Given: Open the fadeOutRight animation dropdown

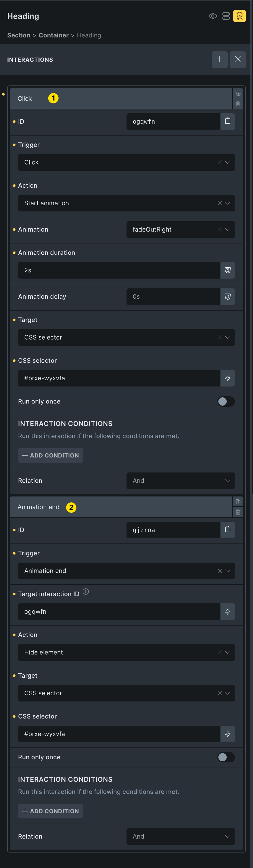Looking at the screenshot, I should (x=228, y=230).
